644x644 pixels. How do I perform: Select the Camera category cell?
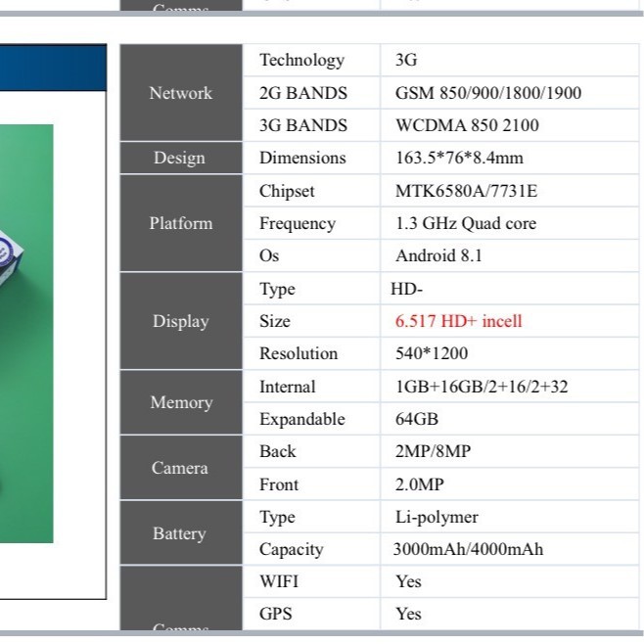point(181,468)
